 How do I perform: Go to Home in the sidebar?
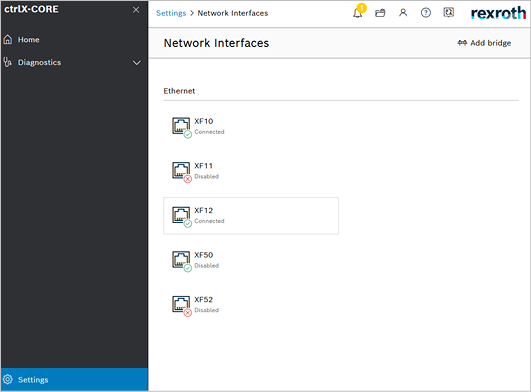[x=74, y=40]
